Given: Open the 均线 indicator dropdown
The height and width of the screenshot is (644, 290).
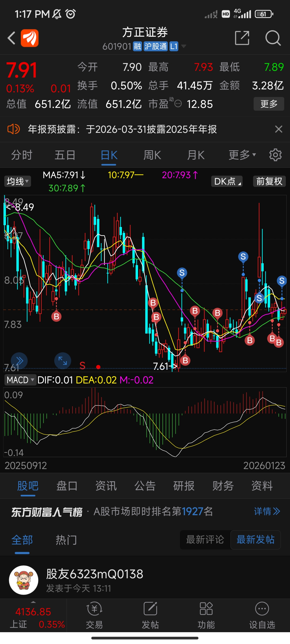Looking at the screenshot, I should tap(17, 181).
